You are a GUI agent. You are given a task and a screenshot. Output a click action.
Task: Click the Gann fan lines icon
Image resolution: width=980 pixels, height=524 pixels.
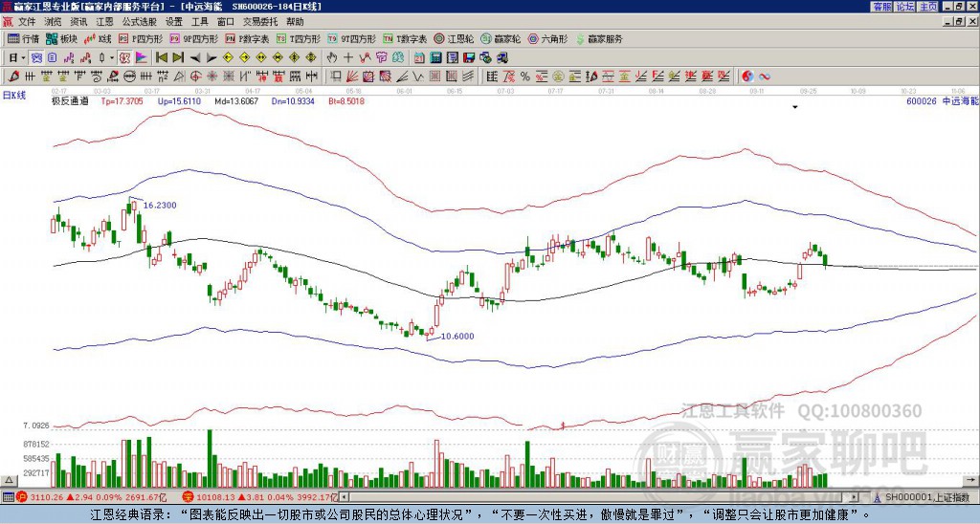click(352, 76)
